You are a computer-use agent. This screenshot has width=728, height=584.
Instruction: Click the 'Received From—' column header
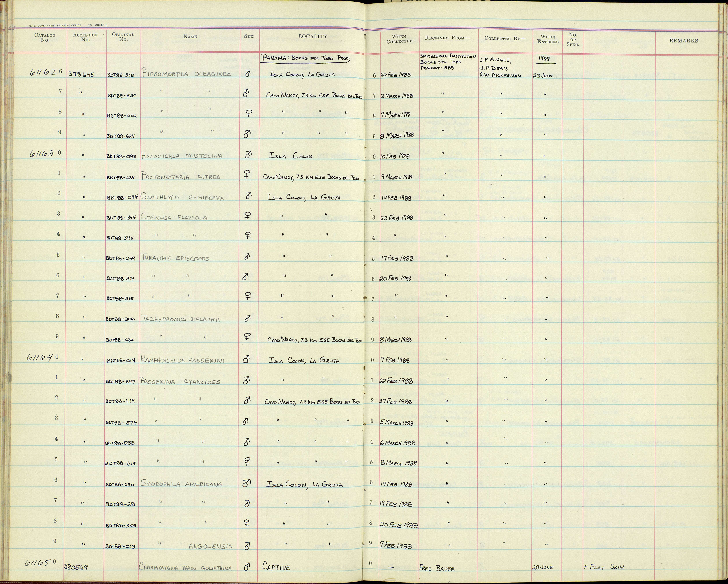pos(447,38)
